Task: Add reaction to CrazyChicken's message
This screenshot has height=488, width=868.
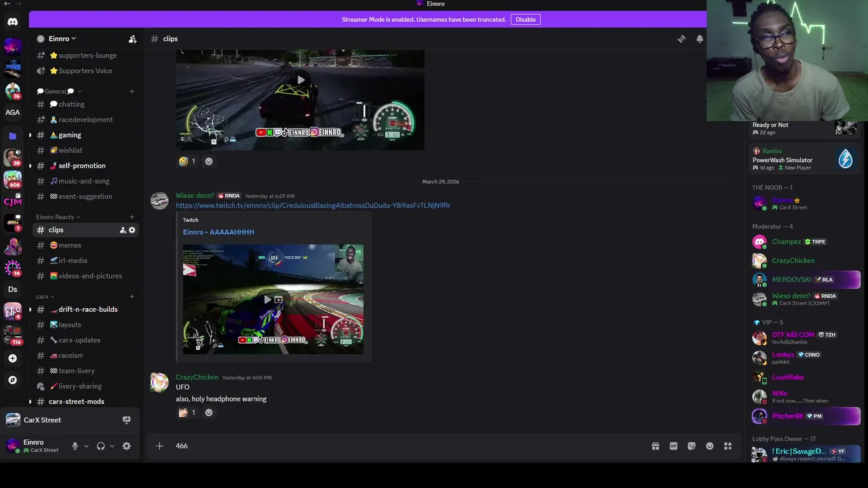Action: pos(209,413)
